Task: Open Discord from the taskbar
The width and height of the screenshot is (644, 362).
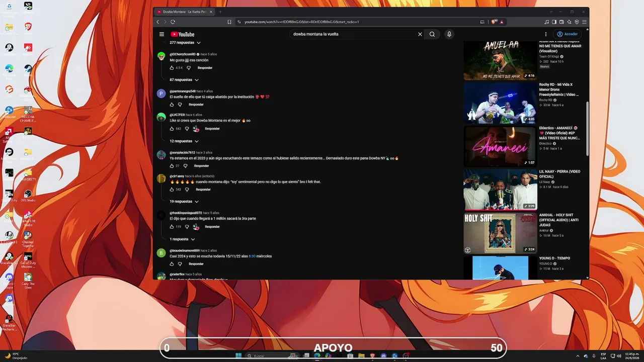Action: coord(383,356)
